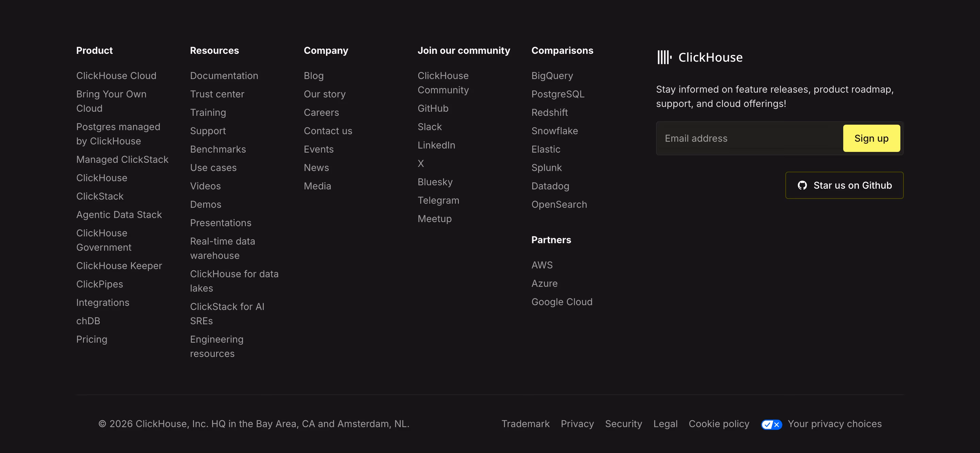Open the Slack community link

[x=429, y=127]
